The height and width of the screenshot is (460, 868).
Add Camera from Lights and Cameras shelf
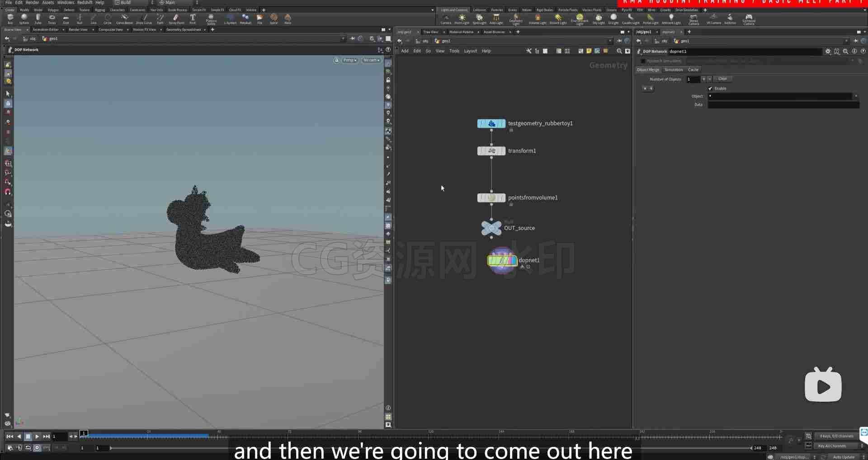click(x=446, y=19)
